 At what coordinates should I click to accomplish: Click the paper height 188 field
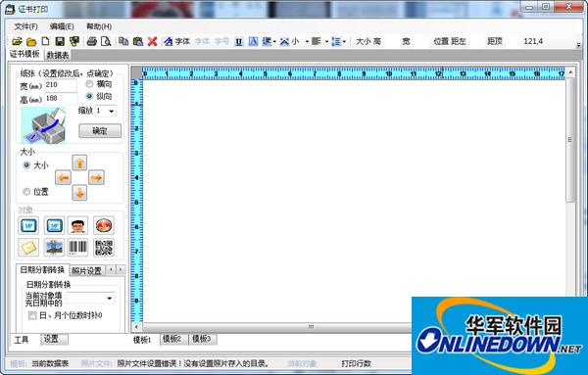click(61, 99)
